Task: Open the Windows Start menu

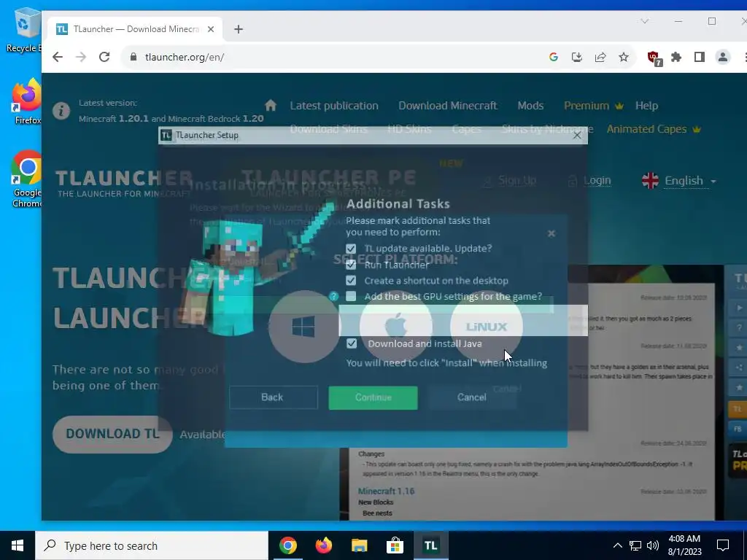Action: point(18,545)
